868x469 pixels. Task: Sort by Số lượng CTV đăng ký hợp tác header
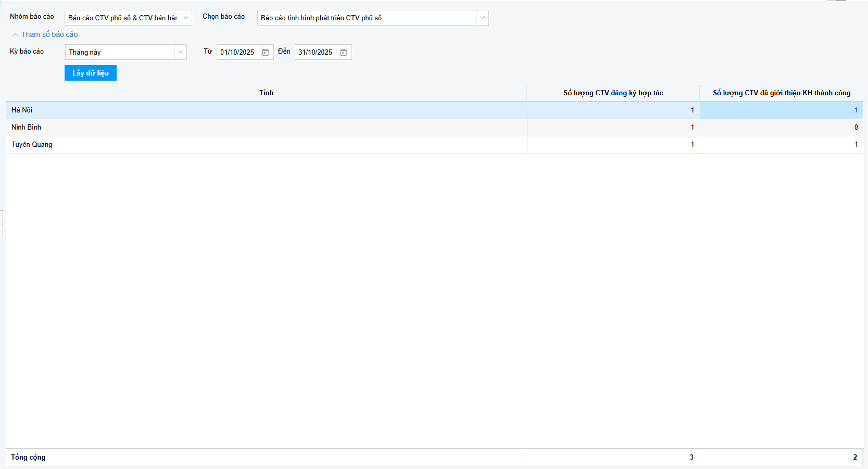point(613,93)
